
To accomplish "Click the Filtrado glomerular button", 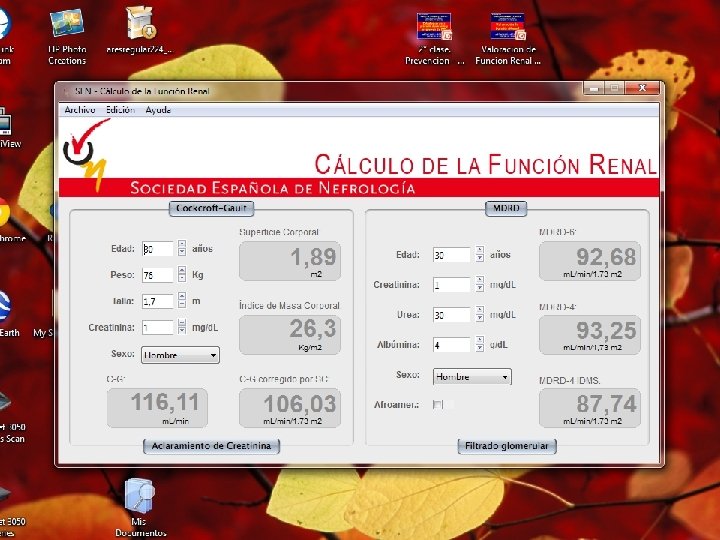I will [x=507, y=446].
